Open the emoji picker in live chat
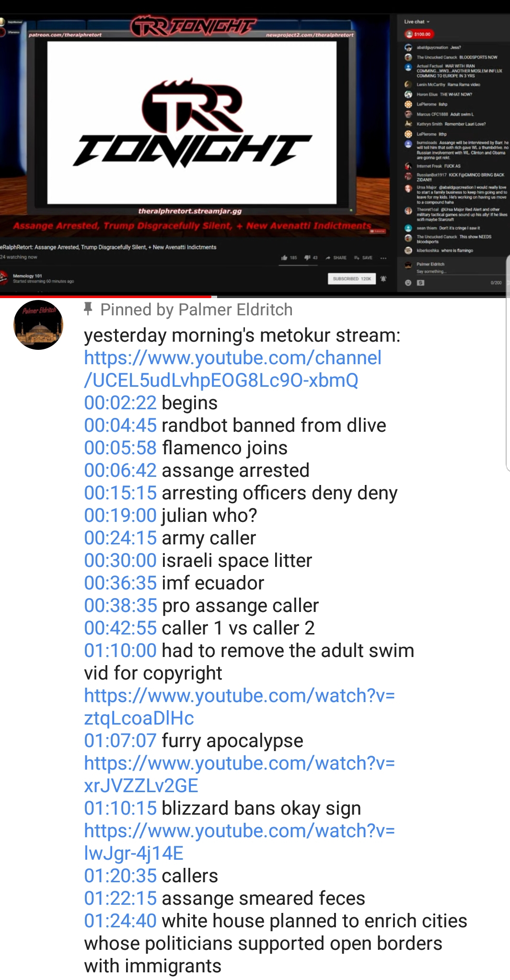 (x=408, y=283)
